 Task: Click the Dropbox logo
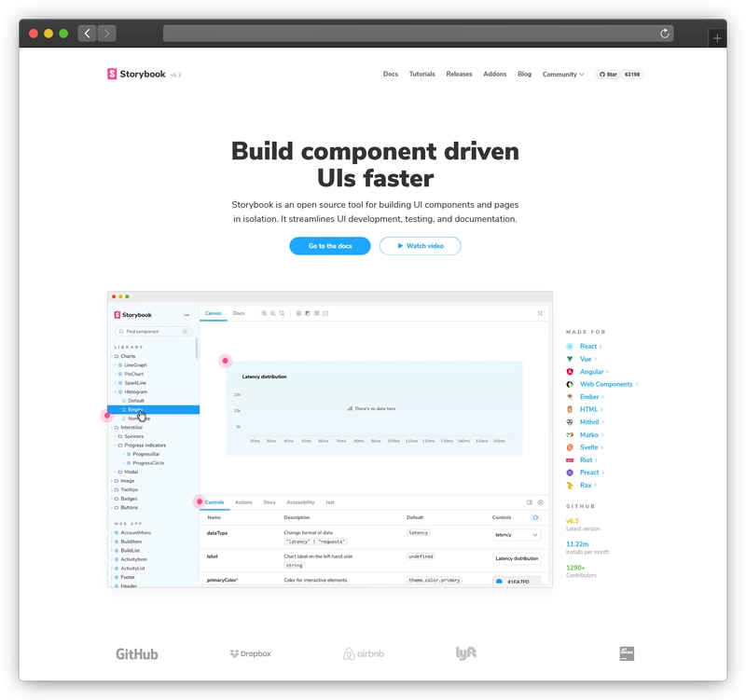tap(250, 654)
